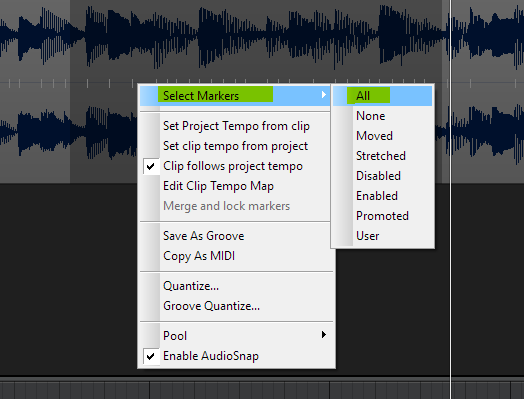Select User markers option
This screenshot has height=399, width=524.
click(x=382, y=236)
